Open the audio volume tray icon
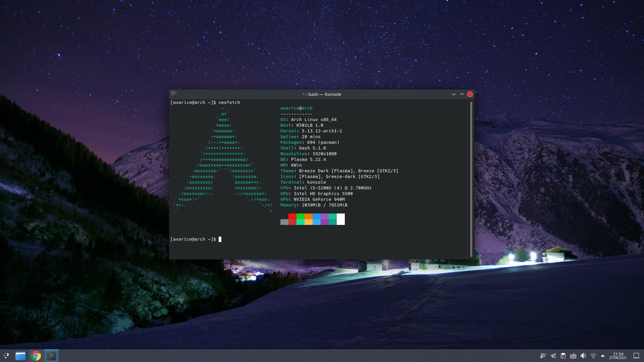644x362 pixels. tap(583, 356)
